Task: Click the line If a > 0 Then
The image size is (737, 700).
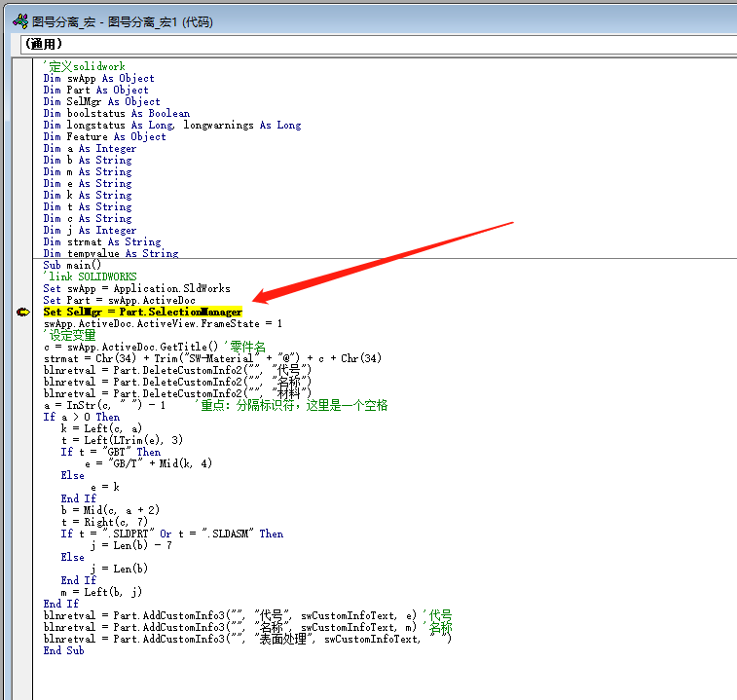Action: 82,417
